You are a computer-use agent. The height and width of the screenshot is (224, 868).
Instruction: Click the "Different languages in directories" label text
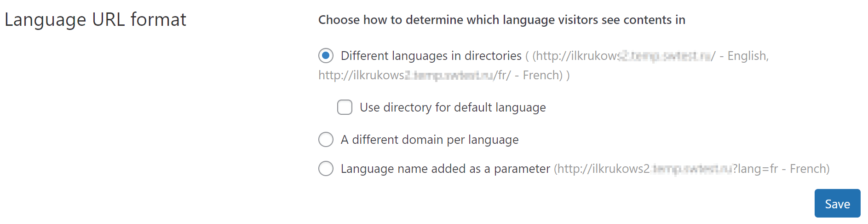431,56
